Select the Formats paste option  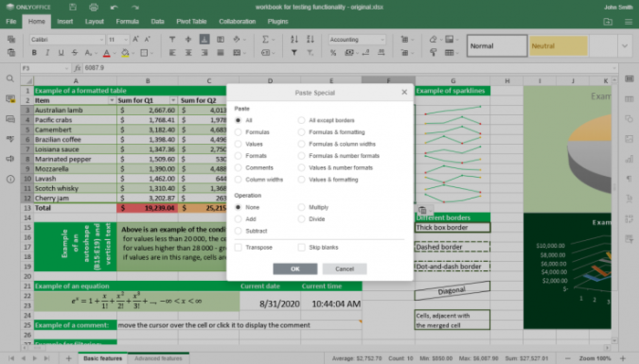coord(238,156)
